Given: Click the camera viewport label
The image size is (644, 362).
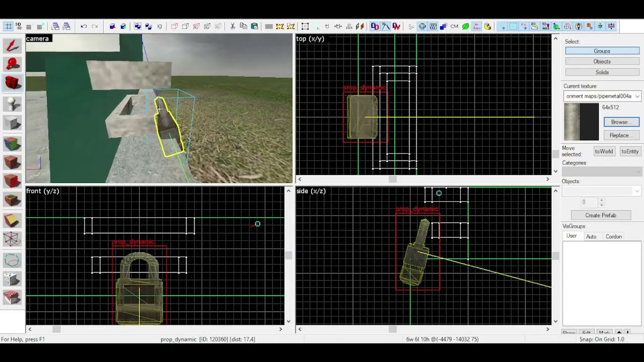Looking at the screenshot, I should (38, 39).
